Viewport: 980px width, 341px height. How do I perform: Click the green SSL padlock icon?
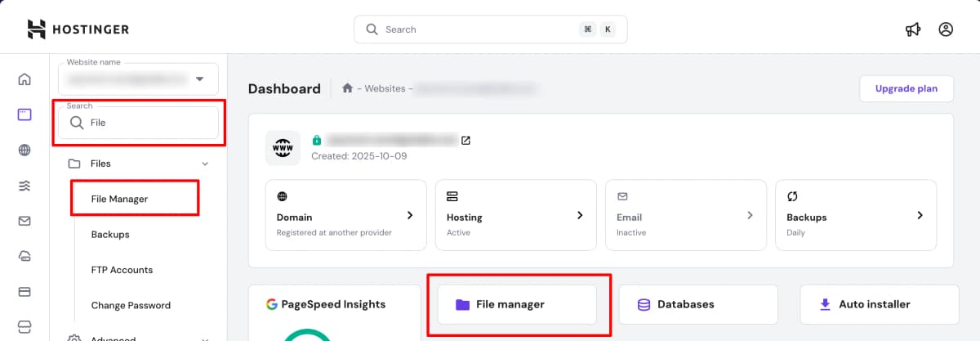(x=317, y=141)
